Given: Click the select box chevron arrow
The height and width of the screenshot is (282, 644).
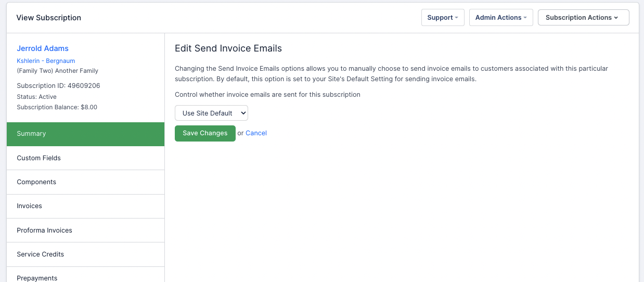Looking at the screenshot, I should pos(243,113).
